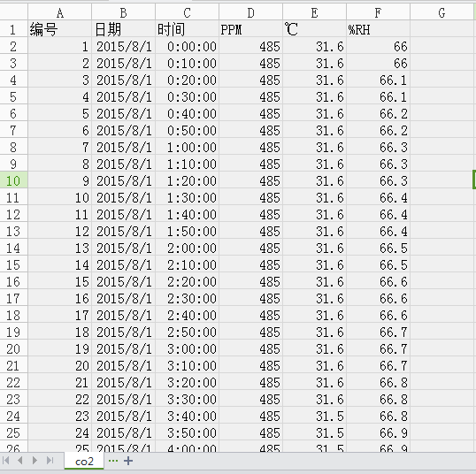
Task: Select the 时间 header cell
Action: (187, 29)
